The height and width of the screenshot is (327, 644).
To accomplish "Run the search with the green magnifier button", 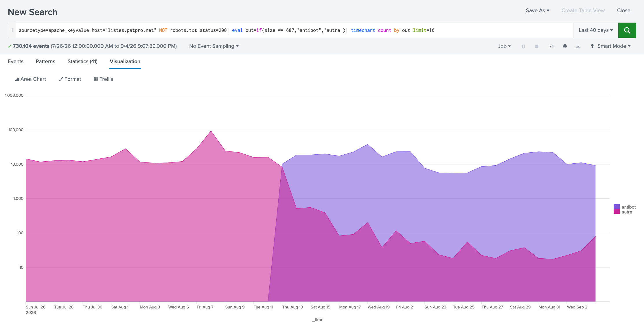I will coord(627,30).
